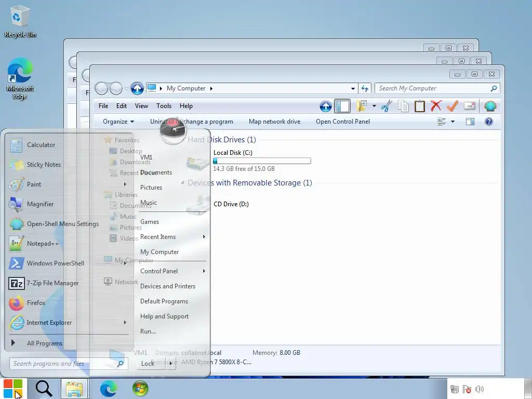Open the address bar history dropdown arrow
The image size is (532, 399).
pos(353,88)
